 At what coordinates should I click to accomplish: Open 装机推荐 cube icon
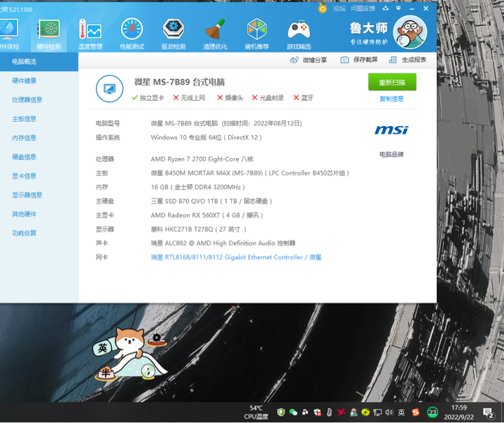pos(256,34)
